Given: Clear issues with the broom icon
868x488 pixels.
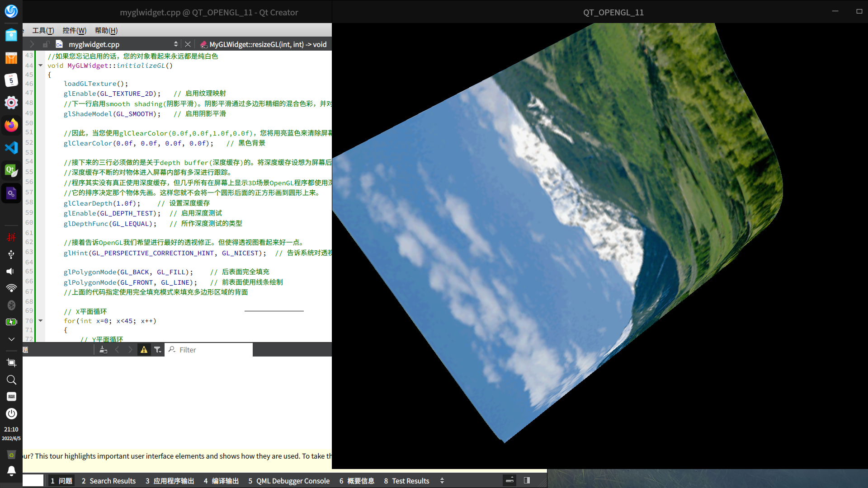Looking at the screenshot, I should (x=103, y=350).
